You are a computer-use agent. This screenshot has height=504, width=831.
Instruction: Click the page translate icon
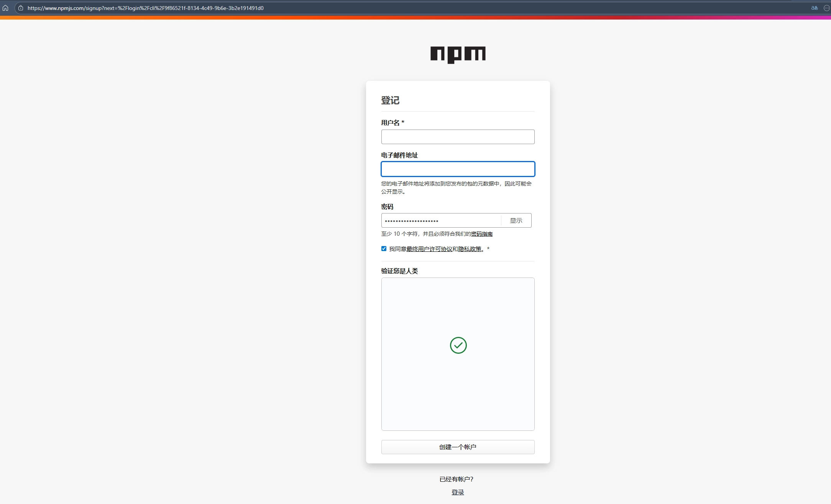click(x=815, y=8)
